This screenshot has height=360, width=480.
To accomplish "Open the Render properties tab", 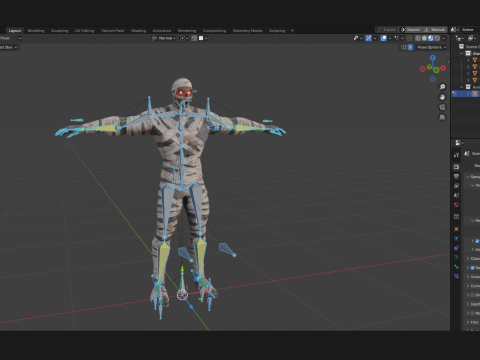I will pyautogui.click(x=456, y=167).
